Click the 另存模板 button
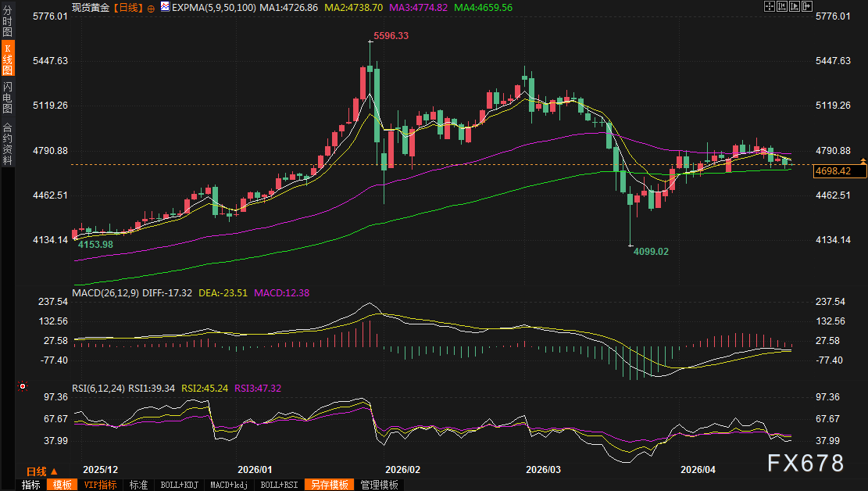This screenshot has height=491, width=868. pyautogui.click(x=328, y=485)
